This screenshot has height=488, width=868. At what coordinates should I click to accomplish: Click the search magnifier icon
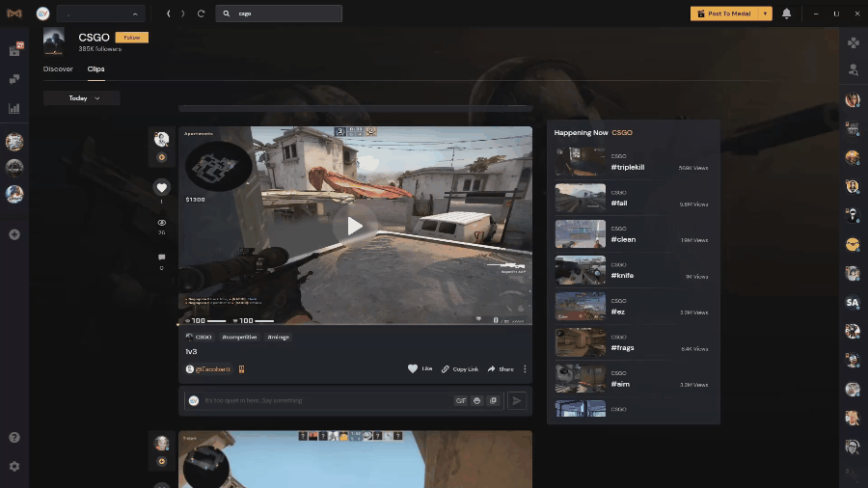227,14
